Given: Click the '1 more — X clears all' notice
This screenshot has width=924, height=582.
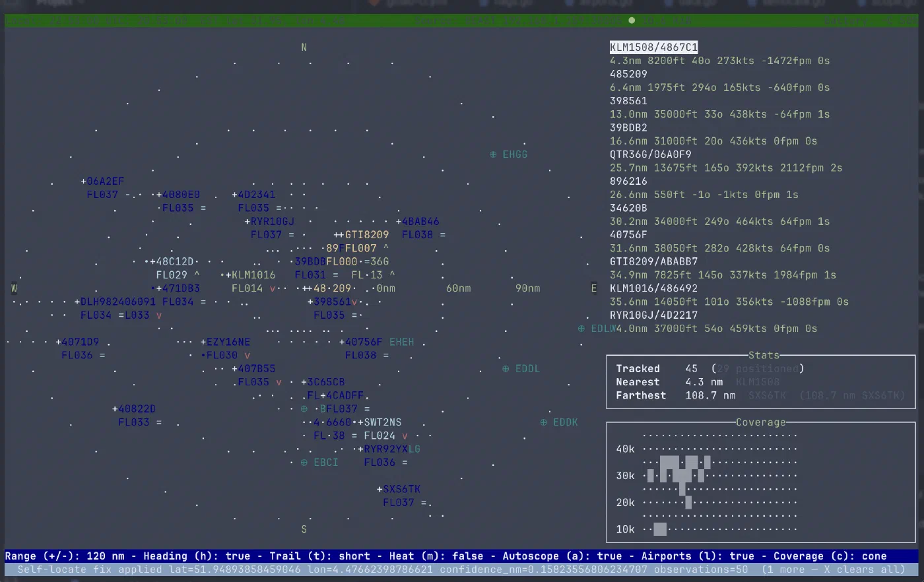Looking at the screenshot, I should point(833,569).
